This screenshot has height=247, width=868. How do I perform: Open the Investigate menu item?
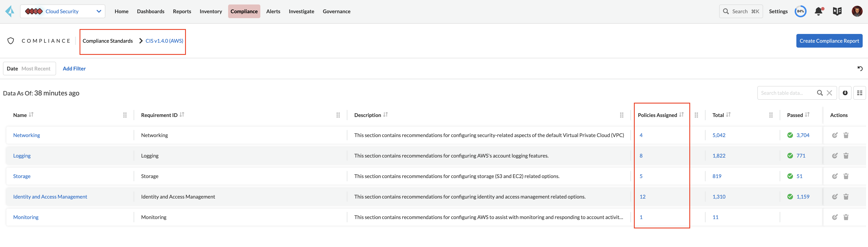(x=301, y=12)
